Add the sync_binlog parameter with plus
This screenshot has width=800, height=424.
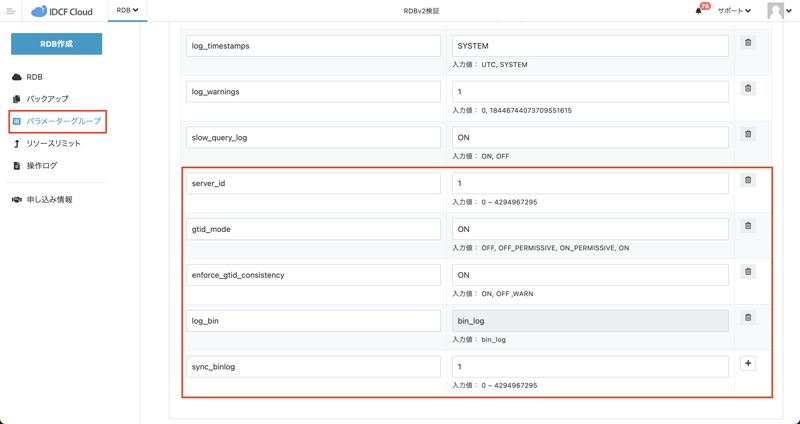(x=747, y=364)
